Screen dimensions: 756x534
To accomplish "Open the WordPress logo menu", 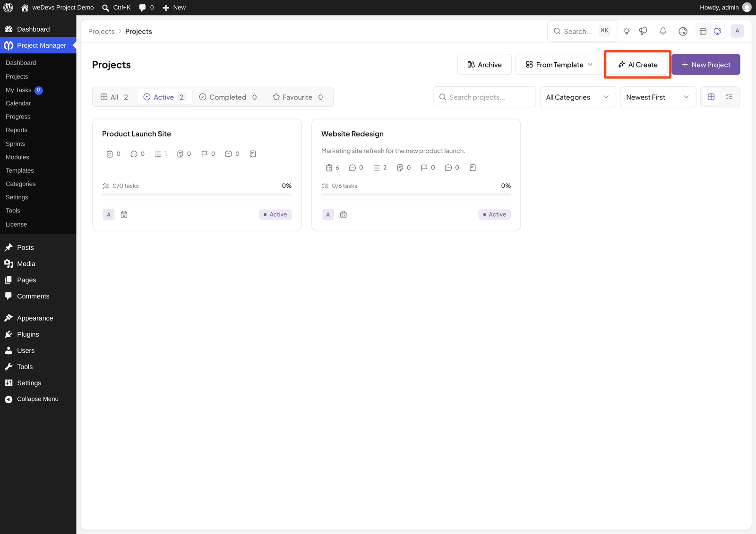I will click(8, 8).
